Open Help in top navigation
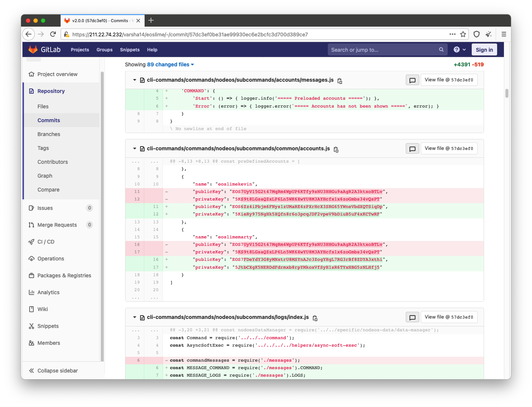 (x=152, y=49)
